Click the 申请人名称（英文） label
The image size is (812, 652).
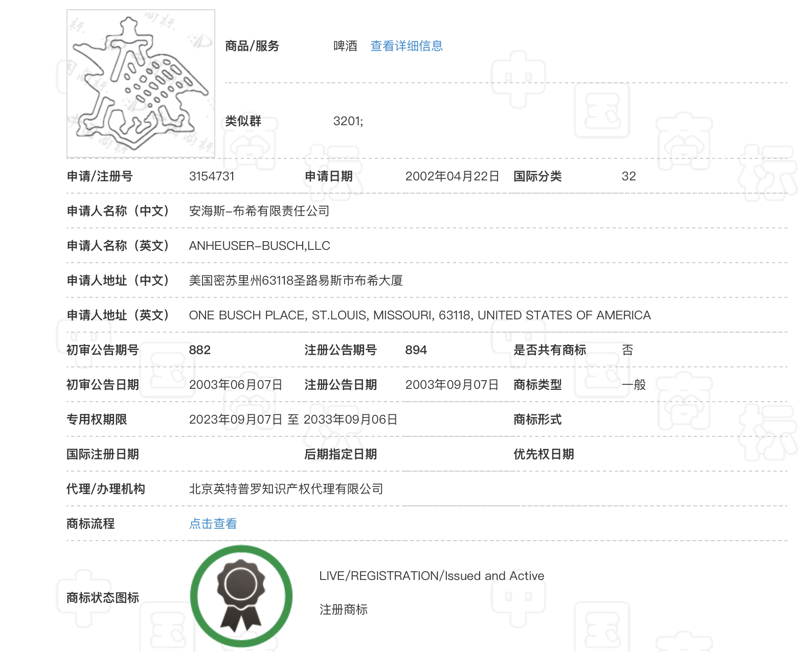click(118, 246)
